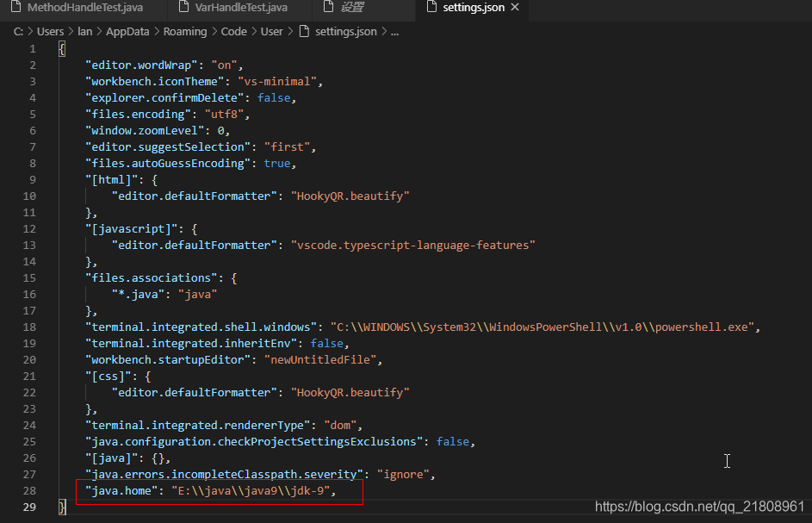Click the file icon on settings.json tab
Viewport: 812px width, 523px height.
click(x=431, y=7)
